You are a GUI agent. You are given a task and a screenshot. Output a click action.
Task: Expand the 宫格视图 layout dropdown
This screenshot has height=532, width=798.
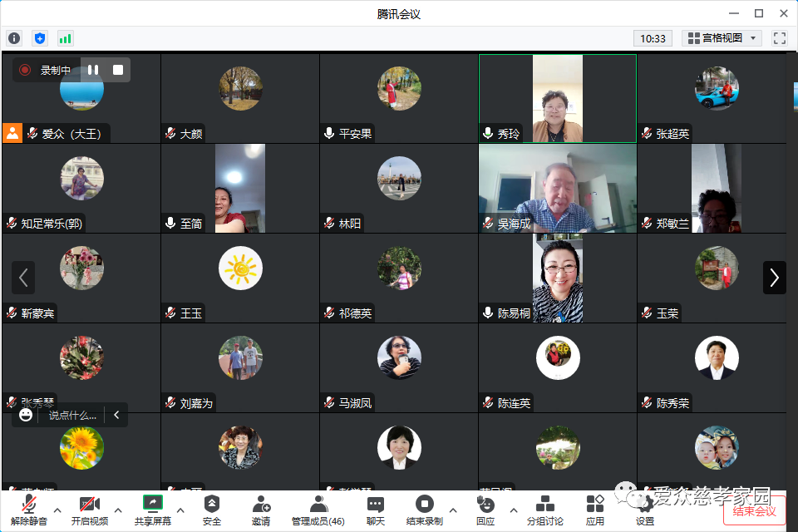coord(722,38)
